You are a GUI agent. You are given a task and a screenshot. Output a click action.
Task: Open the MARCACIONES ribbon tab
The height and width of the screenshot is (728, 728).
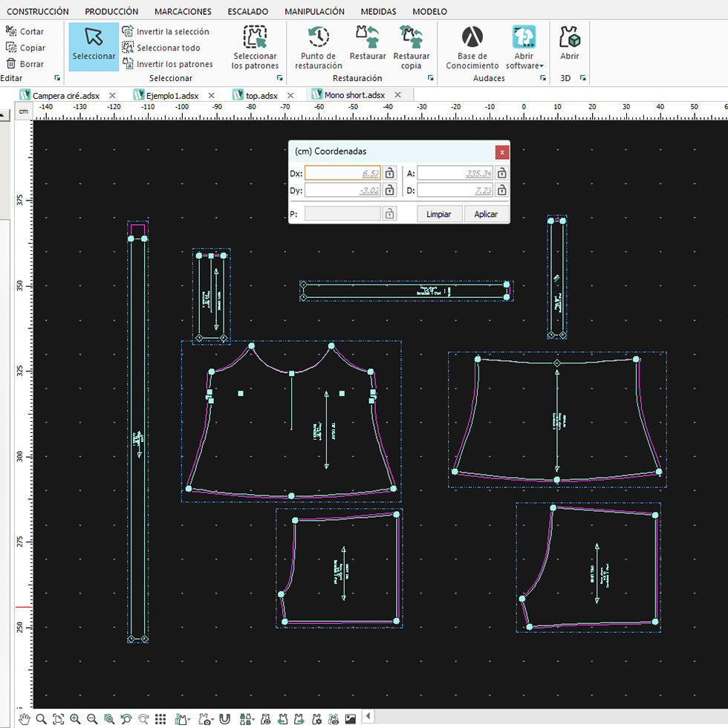pyautogui.click(x=183, y=11)
